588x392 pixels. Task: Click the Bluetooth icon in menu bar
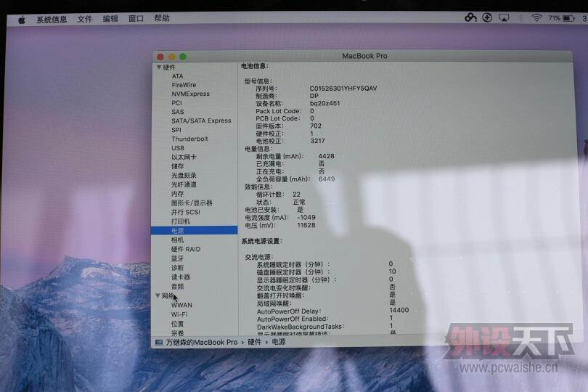click(x=520, y=18)
